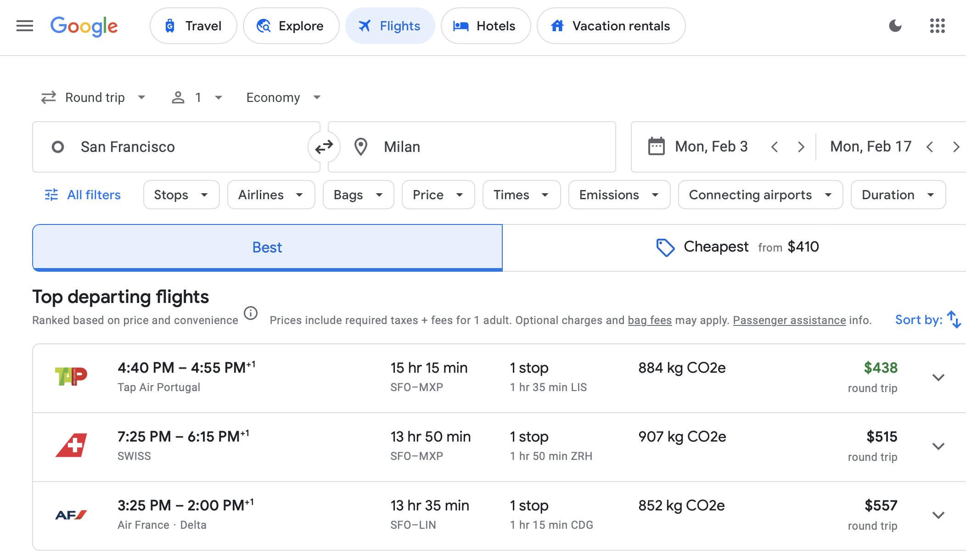The height and width of the screenshot is (560, 966).
Task: Open the passenger count dropdown
Action: [x=197, y=97]
